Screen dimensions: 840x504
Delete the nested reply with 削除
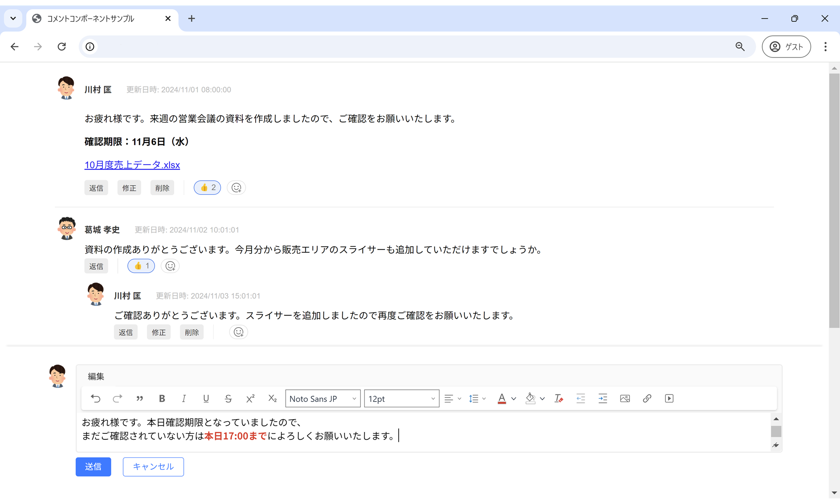pyautogui.click(x=192, y=332)
